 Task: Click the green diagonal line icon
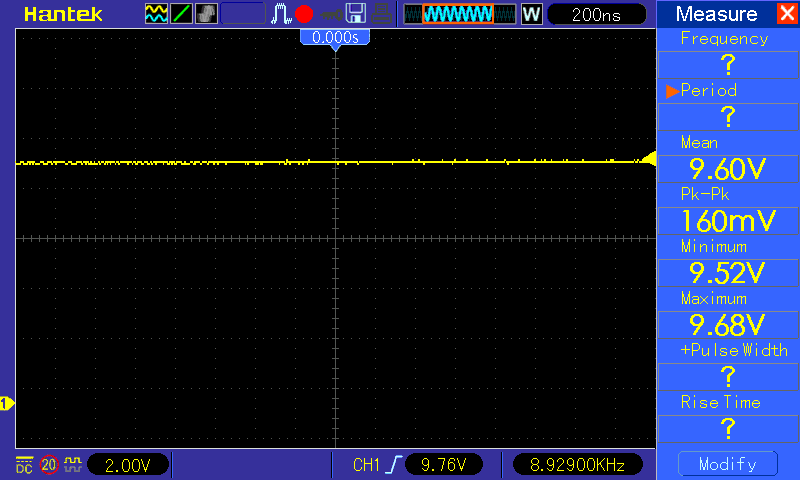coord(182,14)
